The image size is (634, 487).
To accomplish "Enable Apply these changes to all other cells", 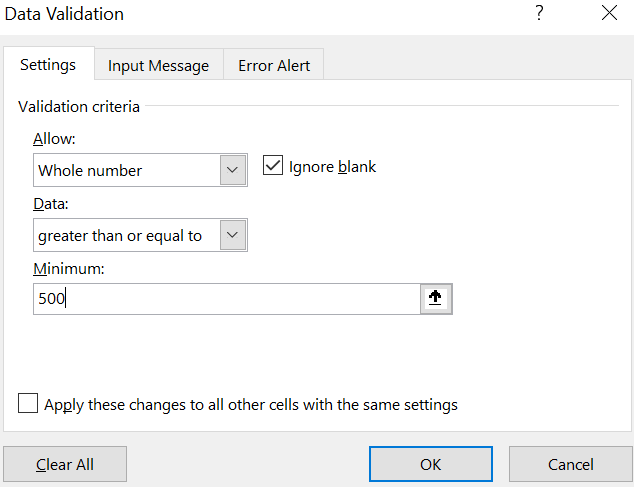I will pos(29,405).
